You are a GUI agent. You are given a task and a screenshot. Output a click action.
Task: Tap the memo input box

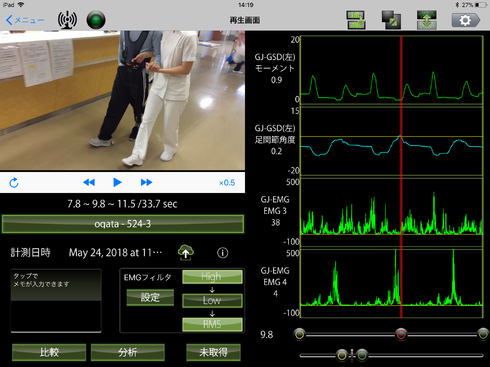[56, 301]
